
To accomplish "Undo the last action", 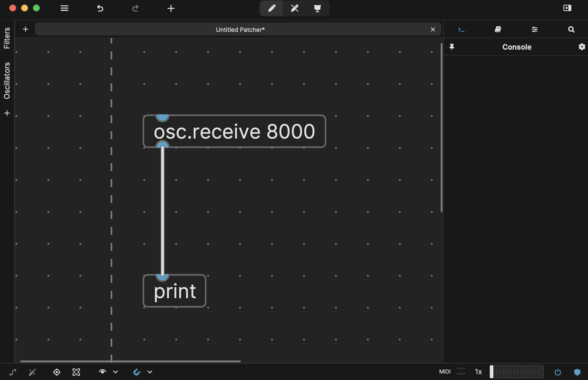I will (x=100, y=8).
